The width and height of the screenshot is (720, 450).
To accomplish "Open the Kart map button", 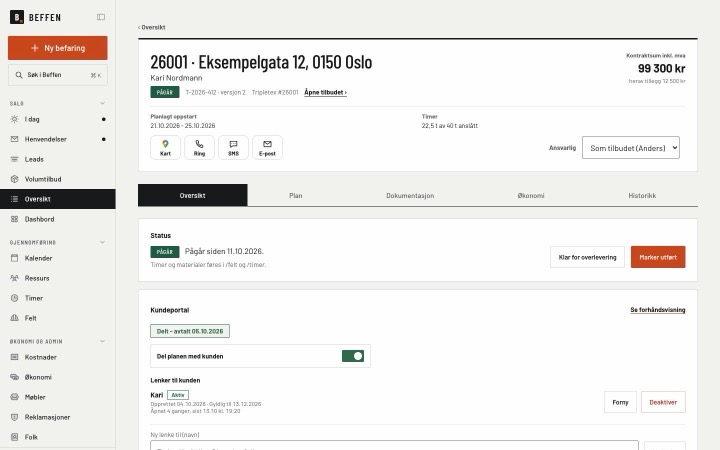I will coord(165,147).
